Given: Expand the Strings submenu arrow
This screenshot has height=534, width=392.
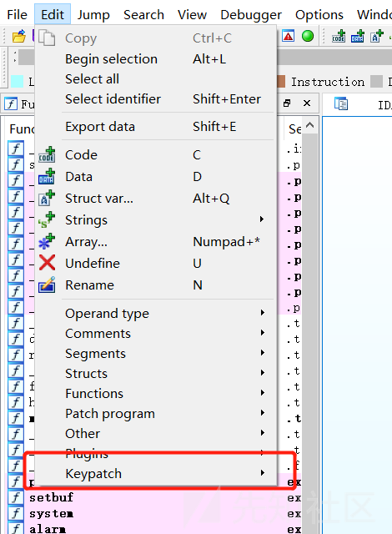Looking at the screenshot, I should tap(262, 219).
